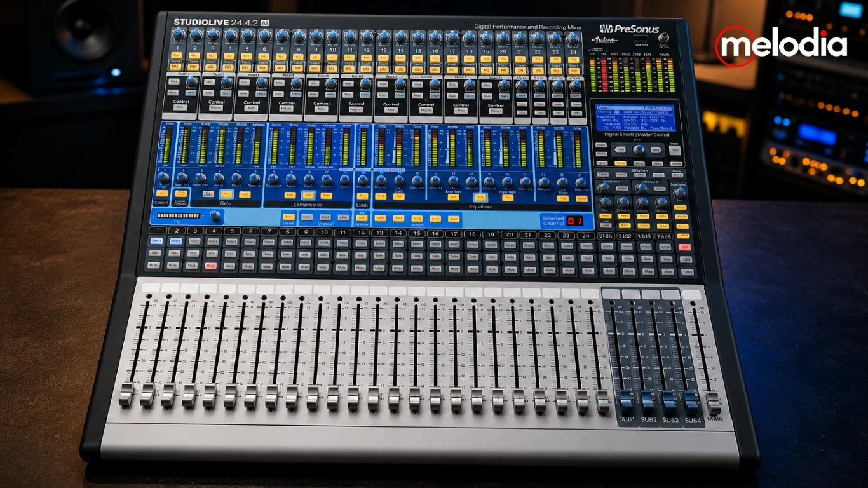Solo channel 20
The image size is (868, 488).
pos(510,256)
